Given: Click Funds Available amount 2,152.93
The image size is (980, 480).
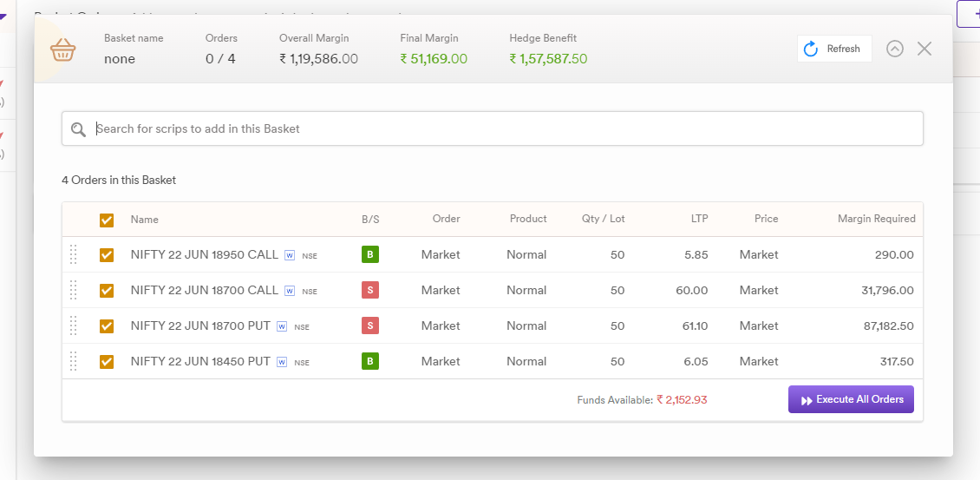Looking at the screenshot, I should click(x=682, y=400).
